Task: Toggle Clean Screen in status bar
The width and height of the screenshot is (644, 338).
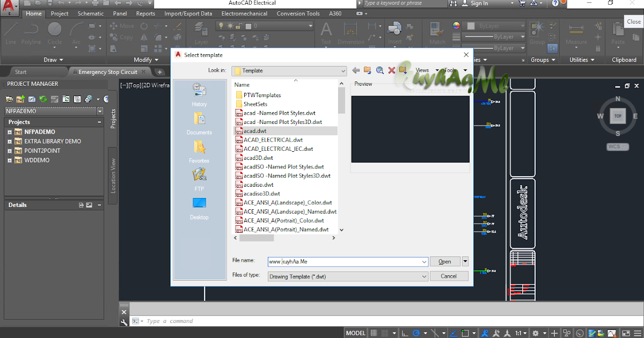Action: (625, 333)
